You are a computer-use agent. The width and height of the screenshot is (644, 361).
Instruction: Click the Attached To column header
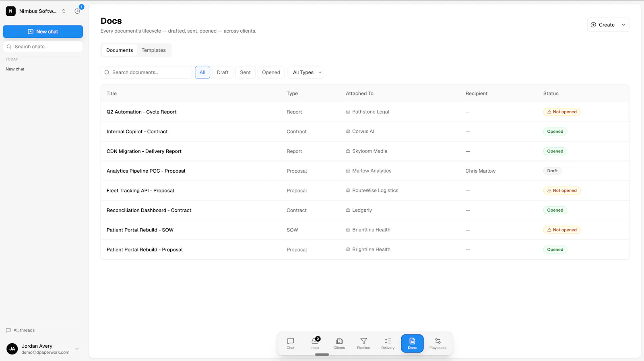click(359, 93)
